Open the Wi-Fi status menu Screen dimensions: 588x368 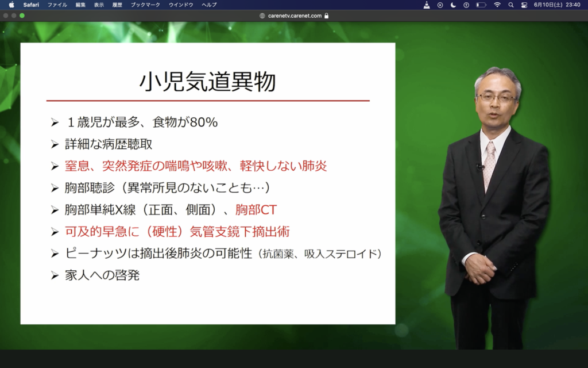(497, 5)
